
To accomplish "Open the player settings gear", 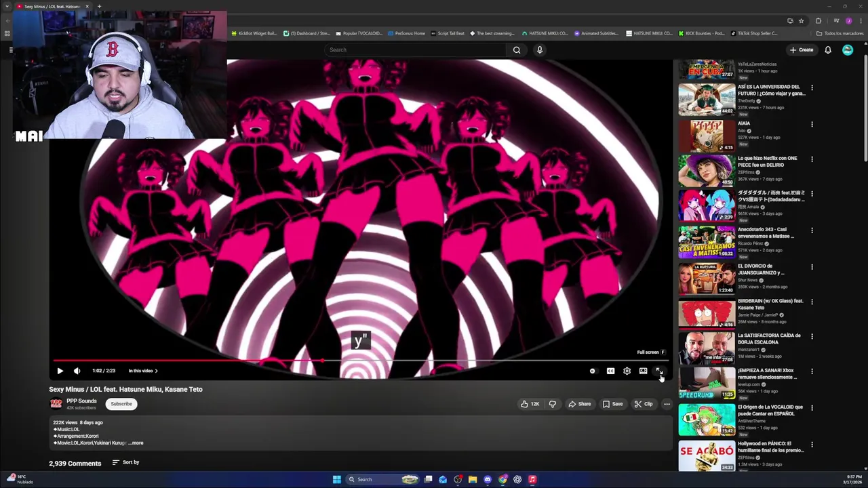I will coord(627,371).
